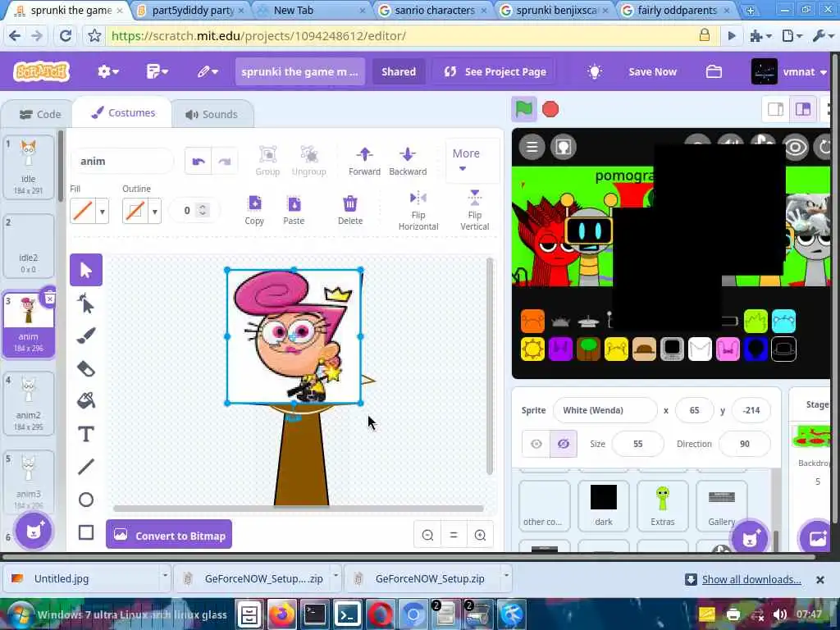Select the Text tool
The image size is (840, 630).
coord(85,434)
